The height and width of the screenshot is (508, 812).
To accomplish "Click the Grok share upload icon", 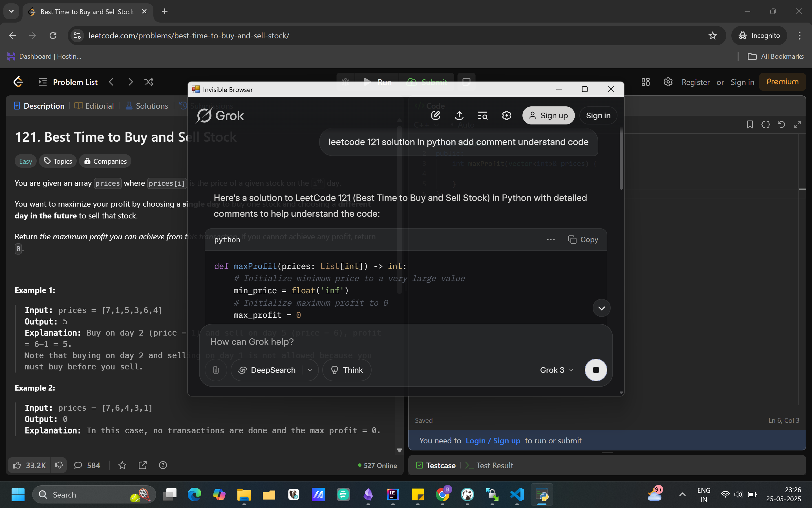I will coord(459,116).
